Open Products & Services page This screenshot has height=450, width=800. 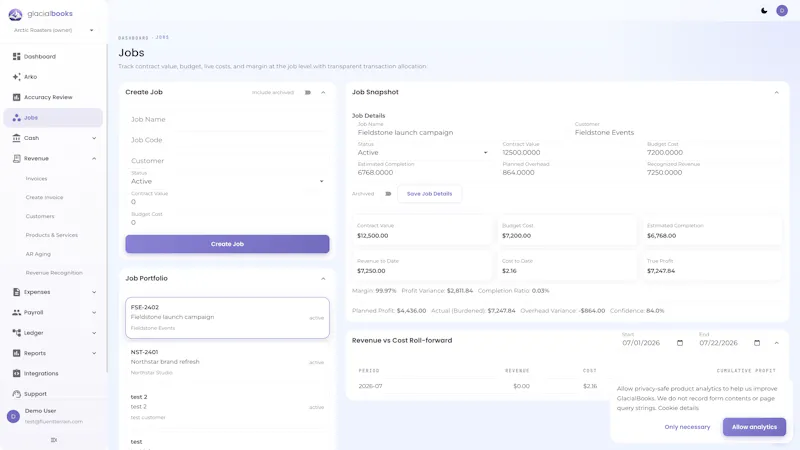tap(52, 235)
